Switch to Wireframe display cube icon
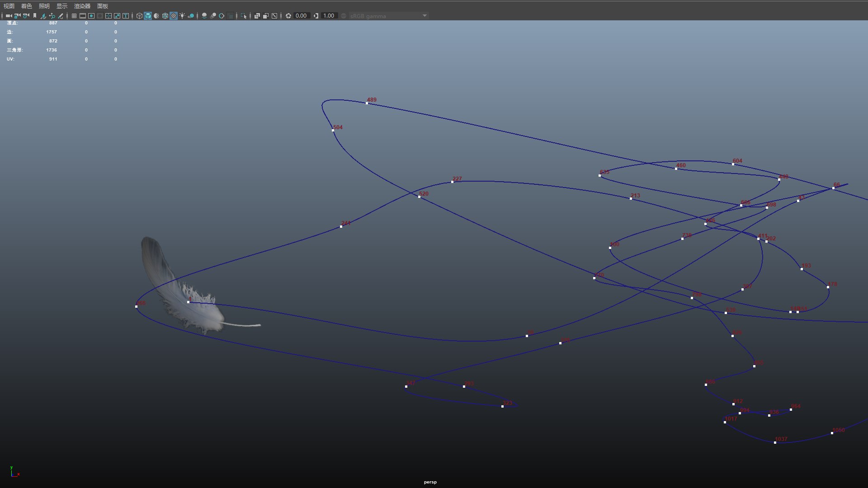This screenshot has height=488, width=868. [139, 16]
